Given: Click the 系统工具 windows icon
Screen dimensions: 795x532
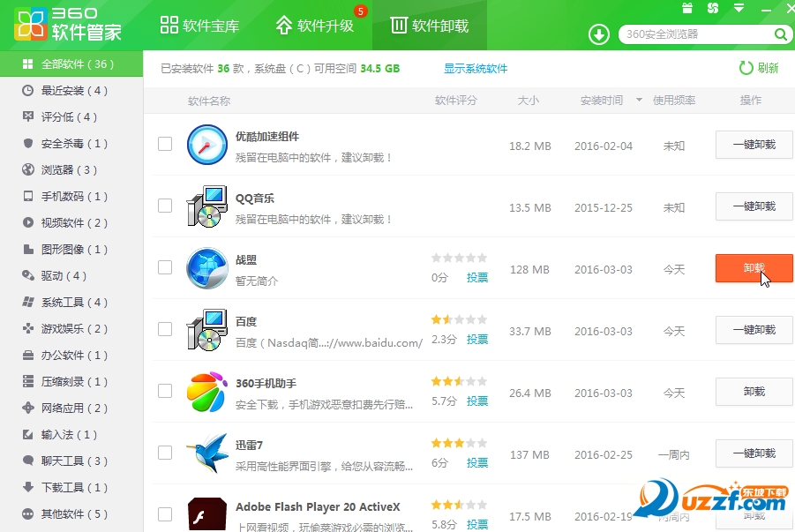Looking at the screenshot, I should [28, 303].
